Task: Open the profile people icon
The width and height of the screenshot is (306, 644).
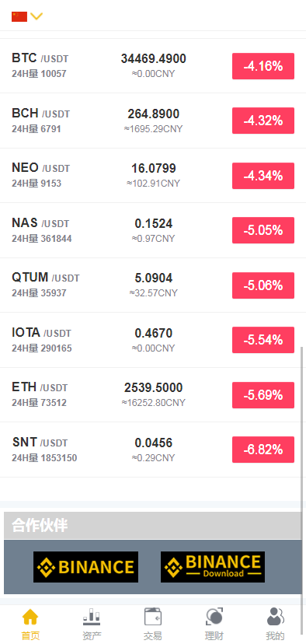Action: point(275,617)
